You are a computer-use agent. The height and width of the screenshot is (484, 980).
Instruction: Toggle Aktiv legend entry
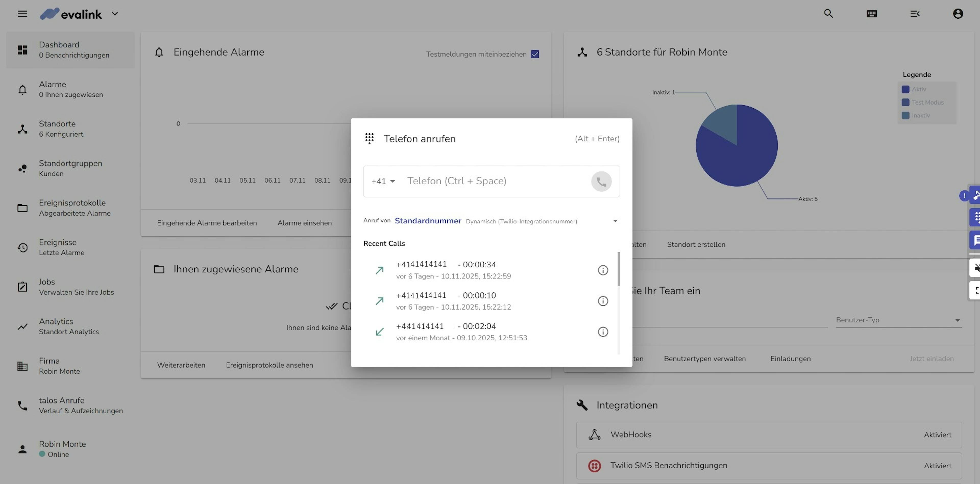pos(918,89)
